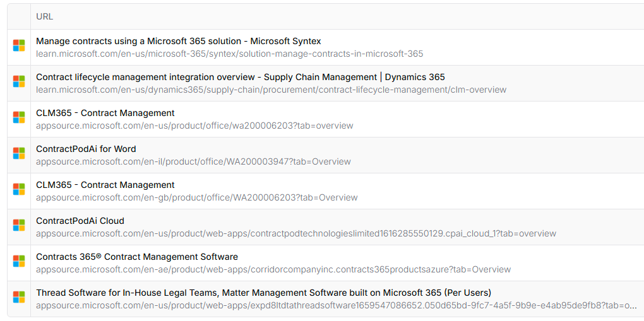Click Microsoft logo beside Contract lifecycle management row

19,81
